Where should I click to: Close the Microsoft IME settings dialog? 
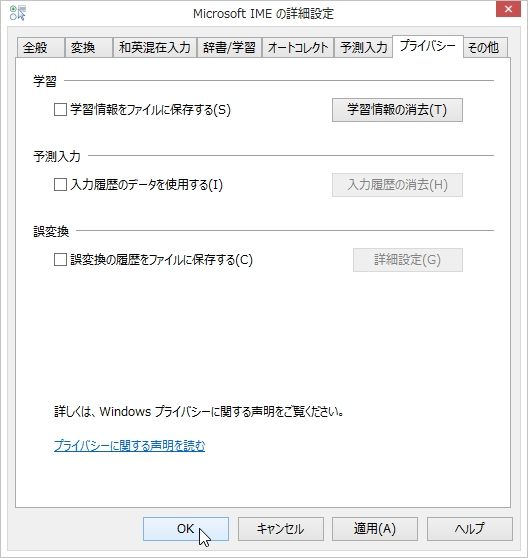tap(508, 9)
